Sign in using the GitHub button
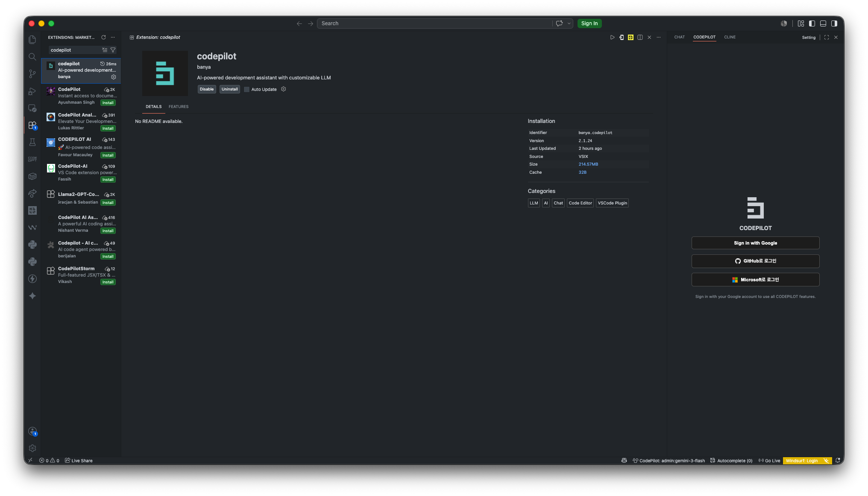The height and width of the screenshot is (496, 868). pyautogui.click(x=755, y=261)
